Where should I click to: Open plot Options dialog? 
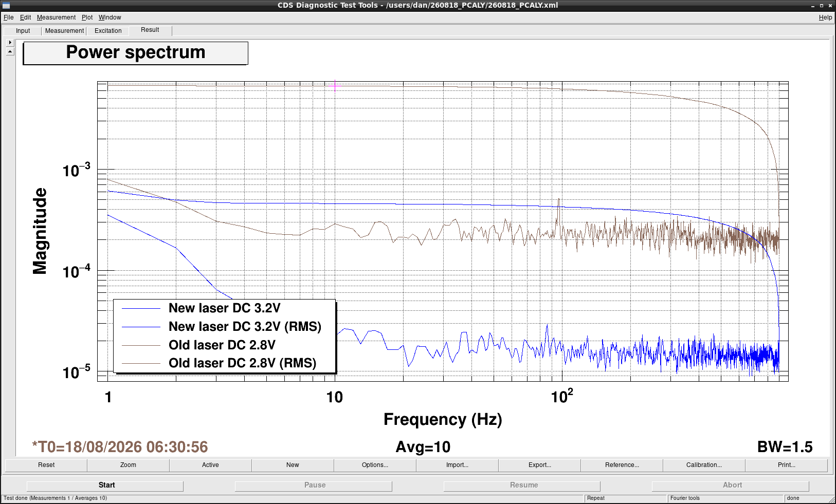point(375,465)
